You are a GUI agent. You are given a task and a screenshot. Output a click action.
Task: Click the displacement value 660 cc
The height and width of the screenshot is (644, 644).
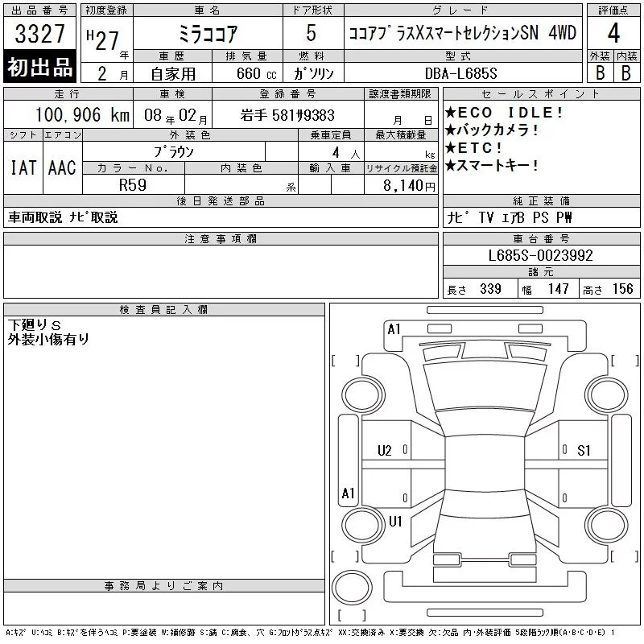click(256, 73)
